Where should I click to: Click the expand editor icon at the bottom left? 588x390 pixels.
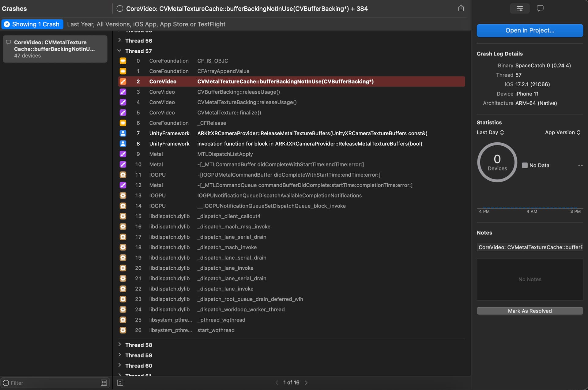click(120, 383)
